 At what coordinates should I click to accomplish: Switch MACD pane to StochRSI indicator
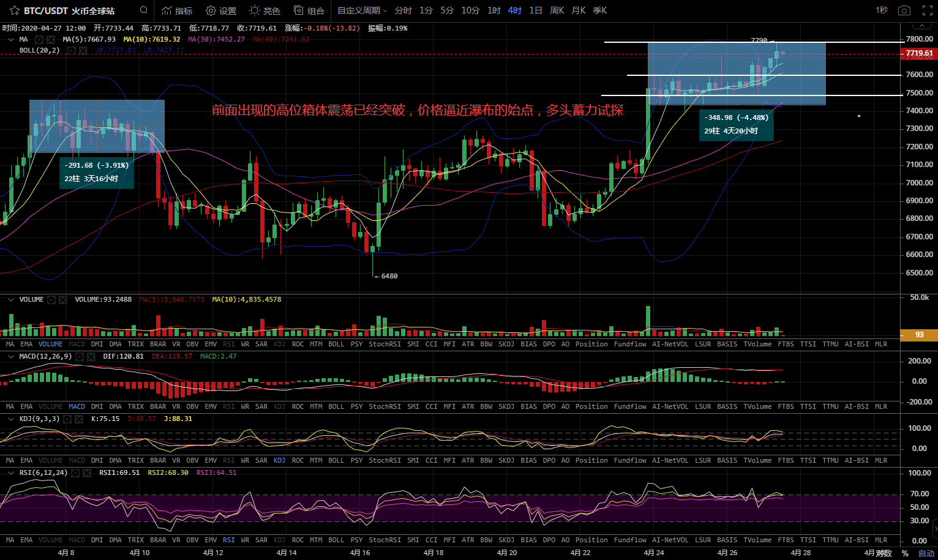(x=385, y=406)
